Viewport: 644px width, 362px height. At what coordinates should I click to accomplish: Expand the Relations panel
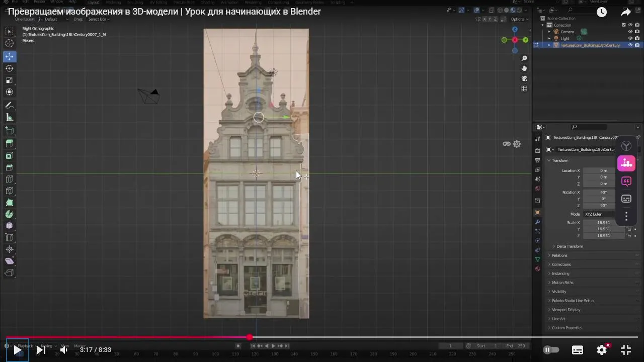559,255
